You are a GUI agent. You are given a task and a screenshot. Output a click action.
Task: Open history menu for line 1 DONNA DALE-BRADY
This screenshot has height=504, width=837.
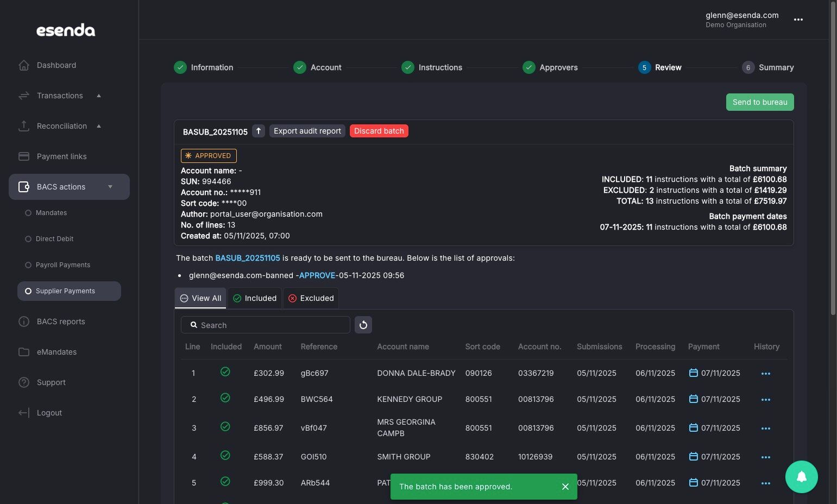[766, 374]
